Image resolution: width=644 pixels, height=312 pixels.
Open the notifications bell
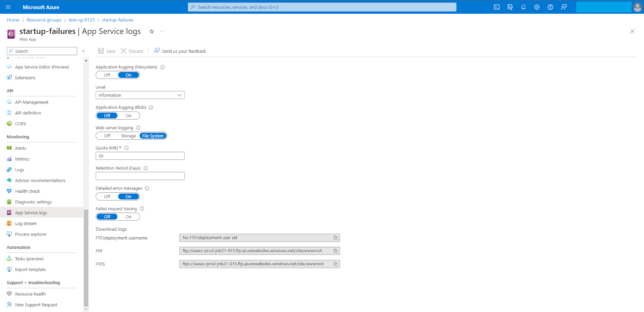coord(523,7)
